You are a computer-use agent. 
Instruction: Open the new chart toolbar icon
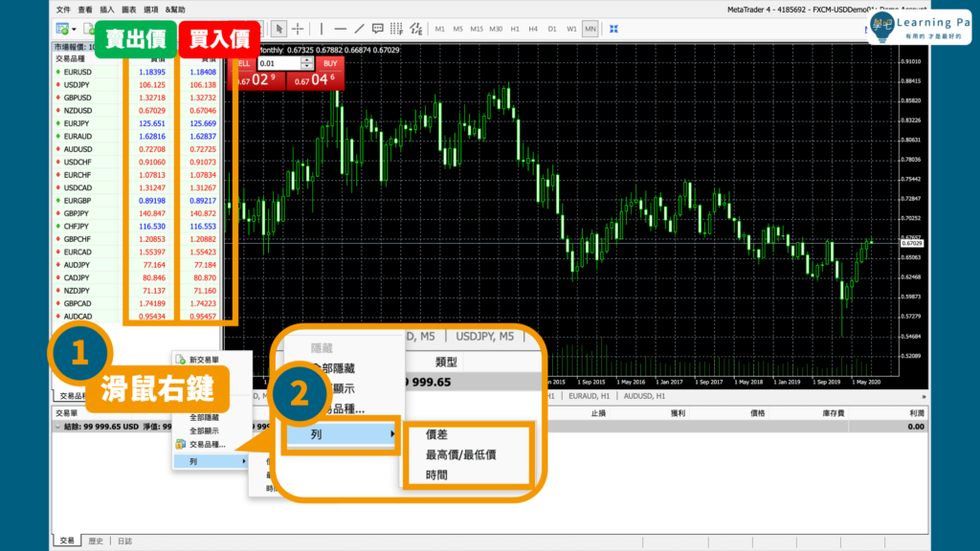pyautogui.click(x=62, y=29)
